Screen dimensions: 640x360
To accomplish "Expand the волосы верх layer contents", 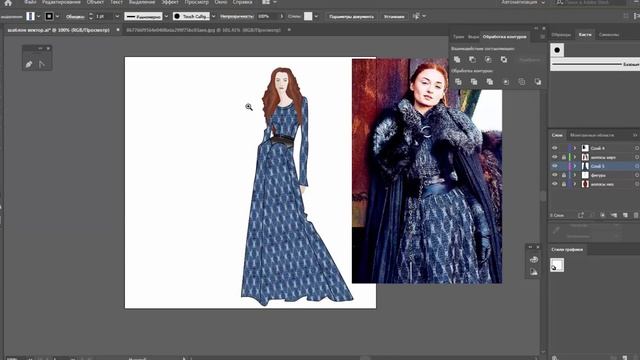I will tap(575, 157).
